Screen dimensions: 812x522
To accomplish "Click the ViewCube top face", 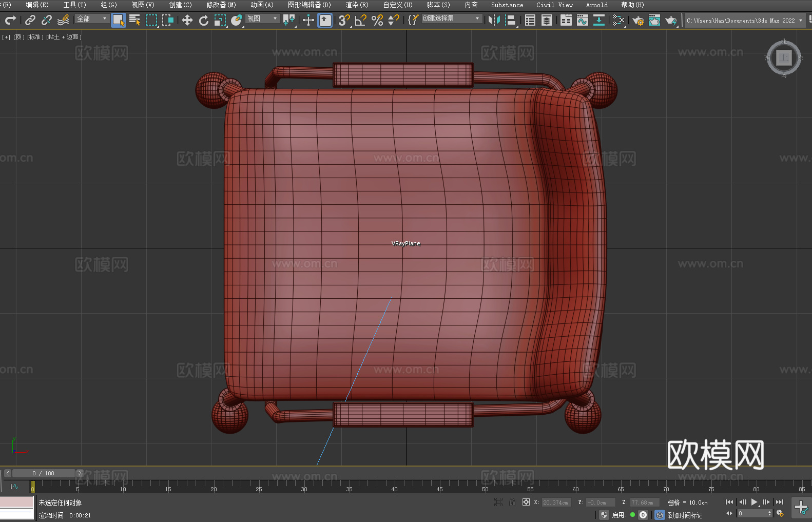I will tap(784, 58).
